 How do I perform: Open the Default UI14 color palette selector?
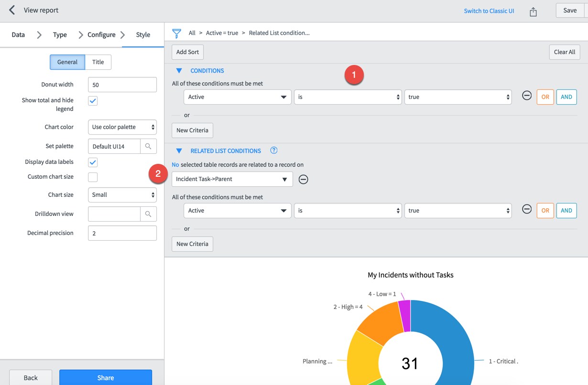114,146
